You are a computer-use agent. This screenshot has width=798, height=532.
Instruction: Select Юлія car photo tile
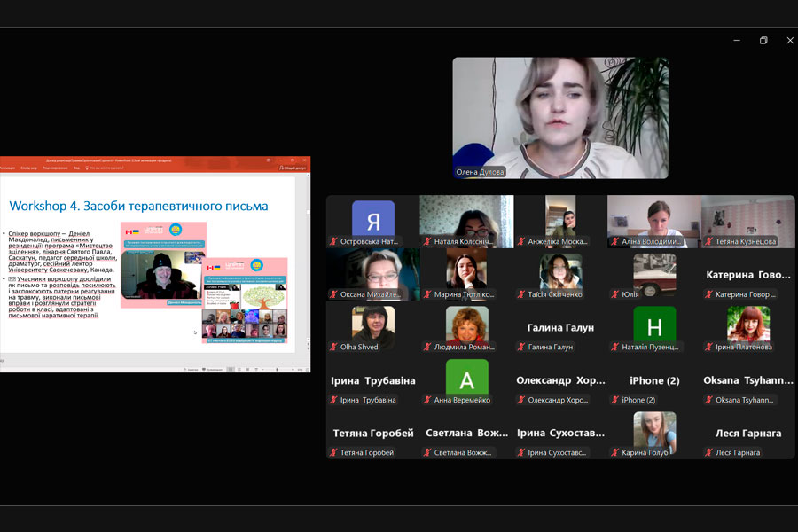point(654,274)
